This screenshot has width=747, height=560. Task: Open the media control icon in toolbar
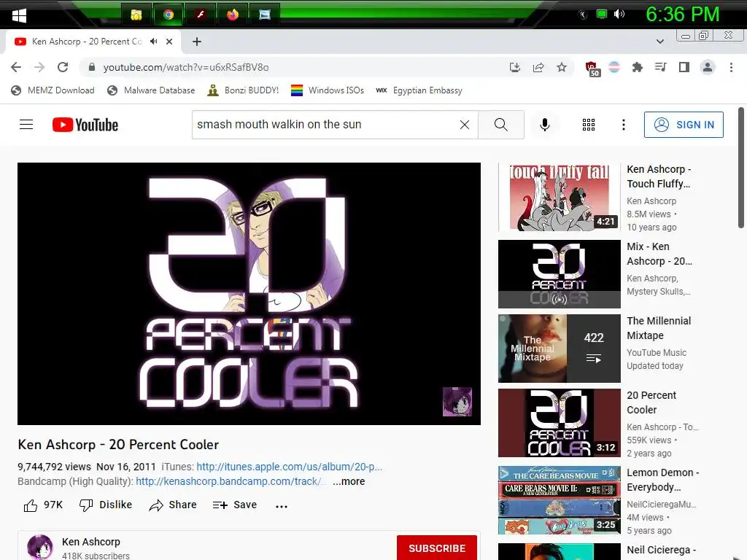661,67
